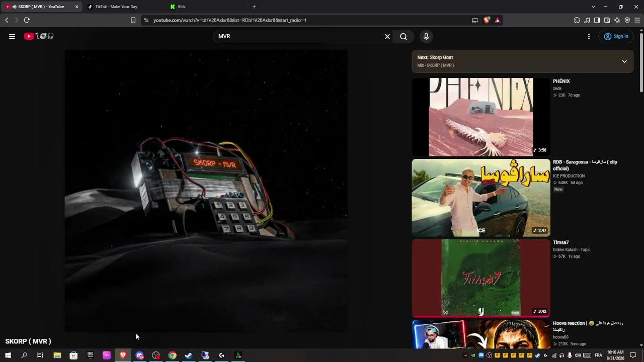Visit the ICE PRODUCTION channel name
Viewport: 644px width, 362px height.
[569, 176]
